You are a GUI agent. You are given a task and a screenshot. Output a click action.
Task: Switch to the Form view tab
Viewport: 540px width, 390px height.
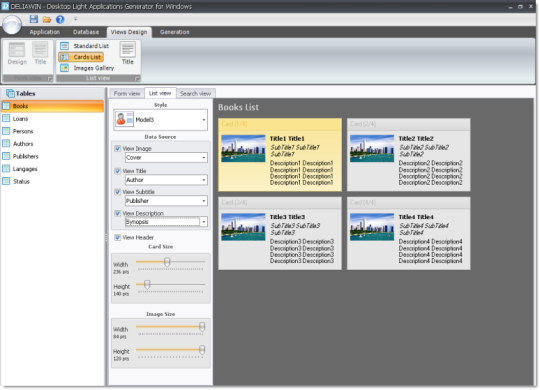127,94
